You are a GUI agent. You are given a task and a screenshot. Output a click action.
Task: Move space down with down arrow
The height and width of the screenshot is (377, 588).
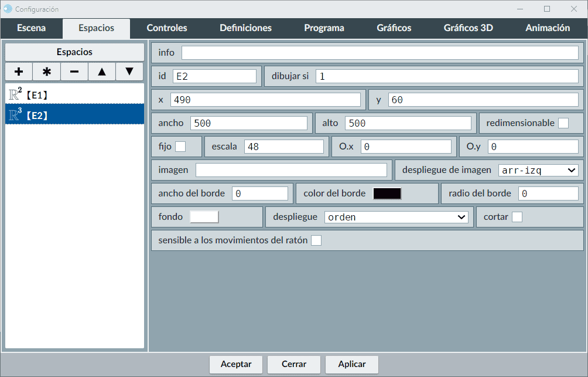129,72
